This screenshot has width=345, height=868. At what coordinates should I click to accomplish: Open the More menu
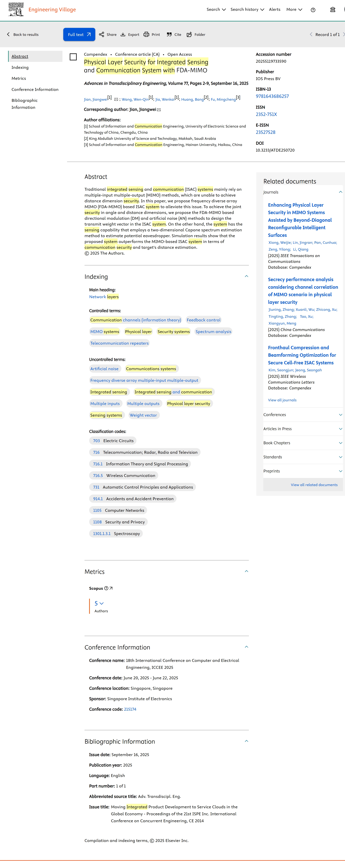294,9
